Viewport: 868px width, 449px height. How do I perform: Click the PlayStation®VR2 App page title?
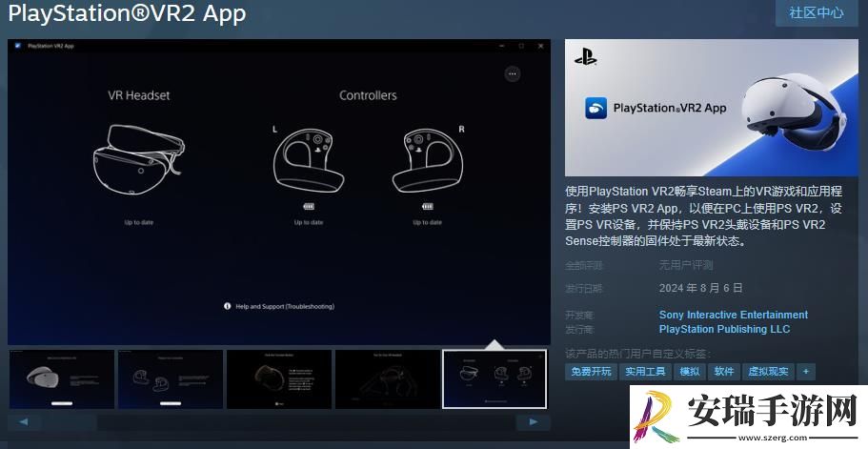[x=128, y=13]
